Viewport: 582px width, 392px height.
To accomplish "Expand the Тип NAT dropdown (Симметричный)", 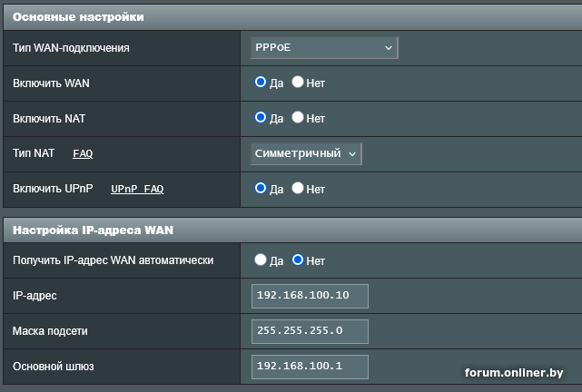I will (306, 153).
